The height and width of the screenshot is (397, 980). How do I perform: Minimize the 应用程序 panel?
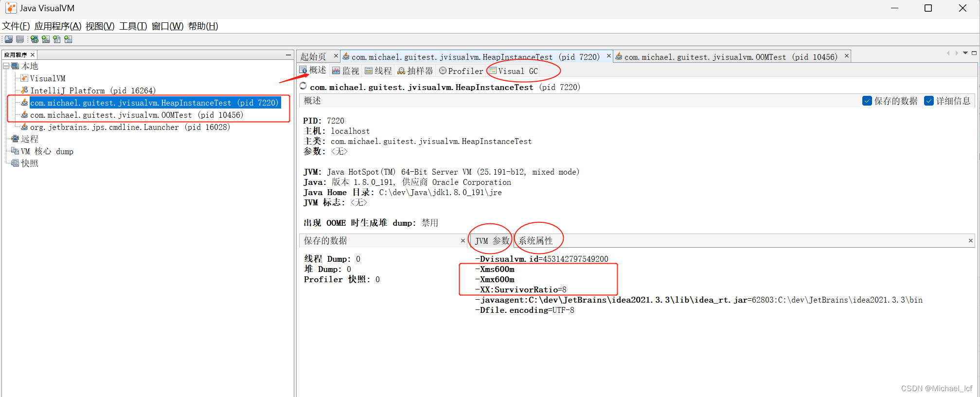(288, 55)
